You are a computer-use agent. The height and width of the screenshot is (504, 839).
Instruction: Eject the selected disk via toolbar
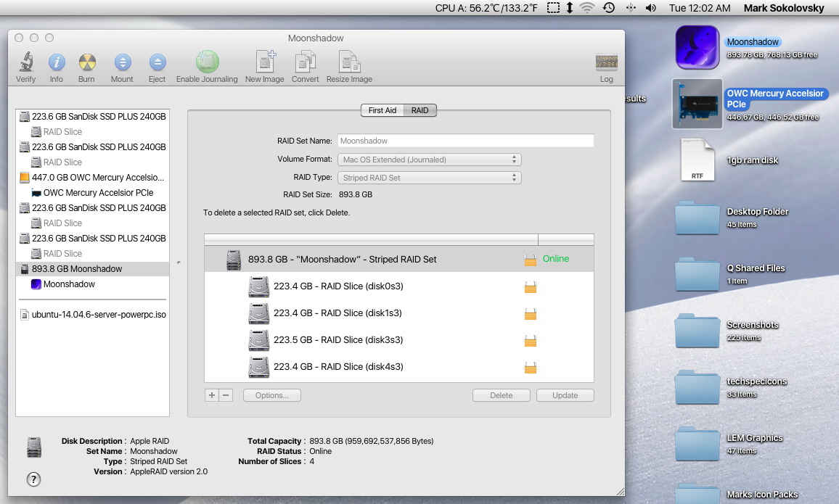tap(157, 62)
